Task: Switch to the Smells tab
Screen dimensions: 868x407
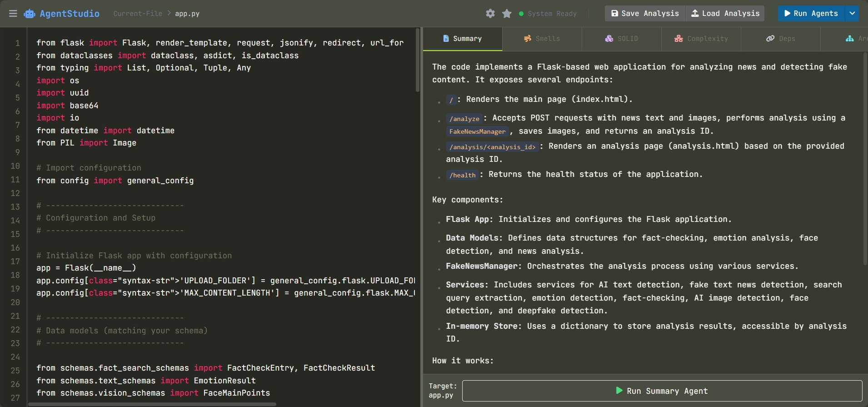Action: (x=542, y=39)
